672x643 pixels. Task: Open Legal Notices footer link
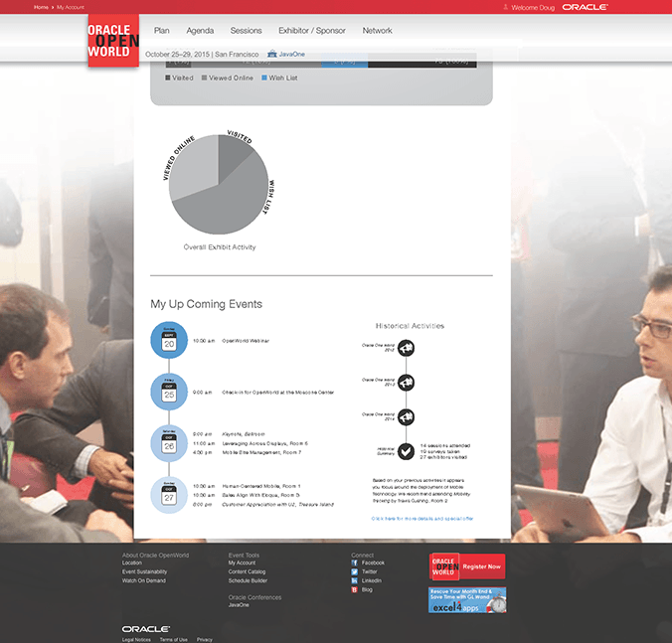pyautogui.click(x=136, y=640)
